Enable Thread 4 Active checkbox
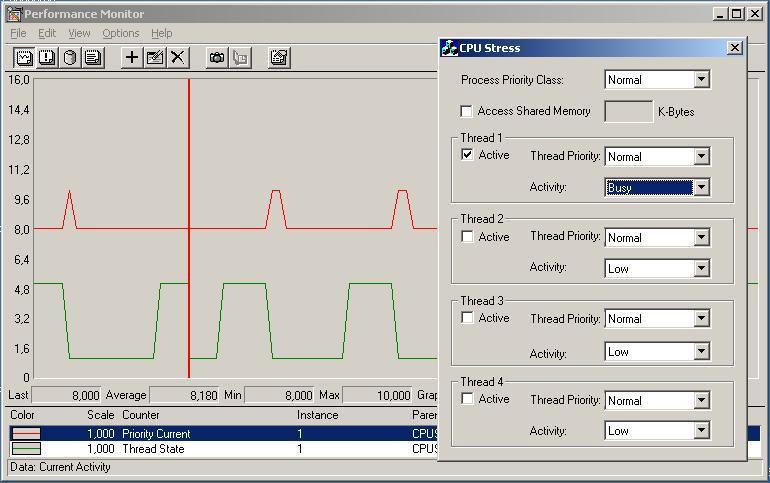The height and width of the screenshot is (483, 770). click(467, 399)
